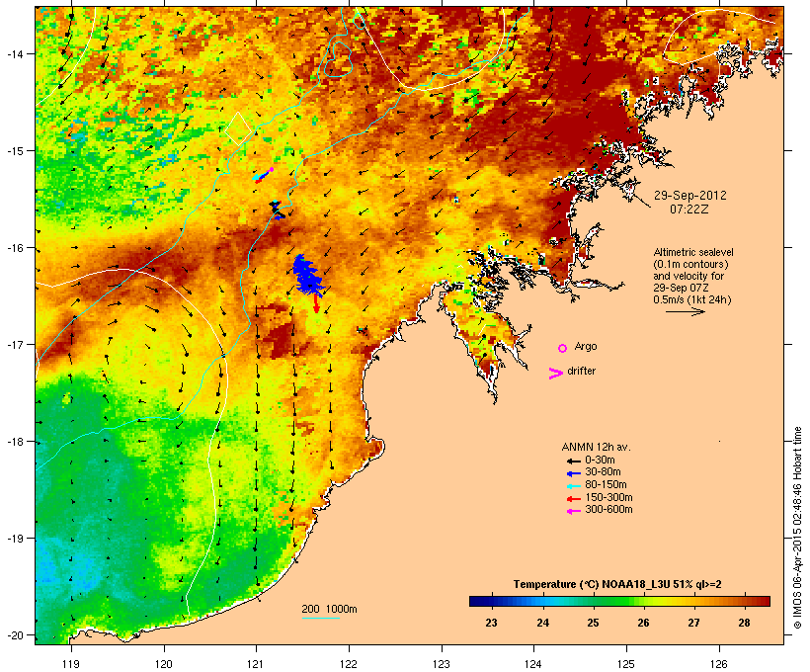Click the temperature color bar scale
Image resolution: width=810 pixels, height=672 pixels.
click(619, 601)
